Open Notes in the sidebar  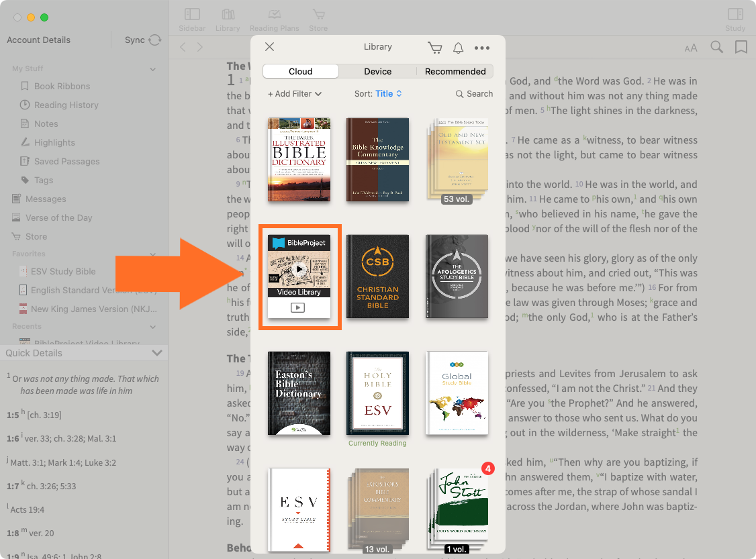click(46, 124)
